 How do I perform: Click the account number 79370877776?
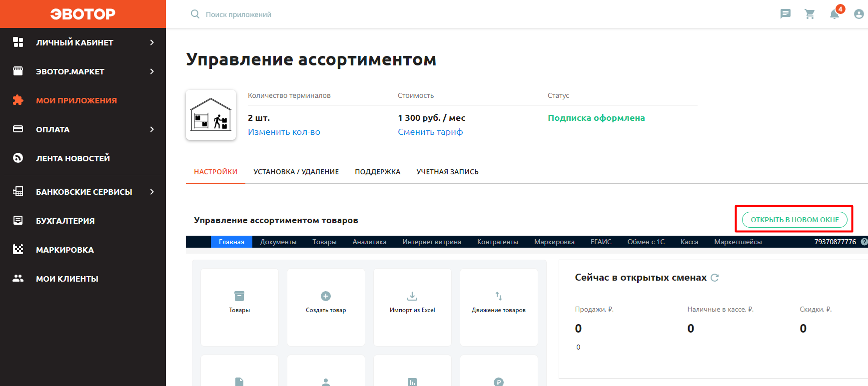tap(835, 242)
